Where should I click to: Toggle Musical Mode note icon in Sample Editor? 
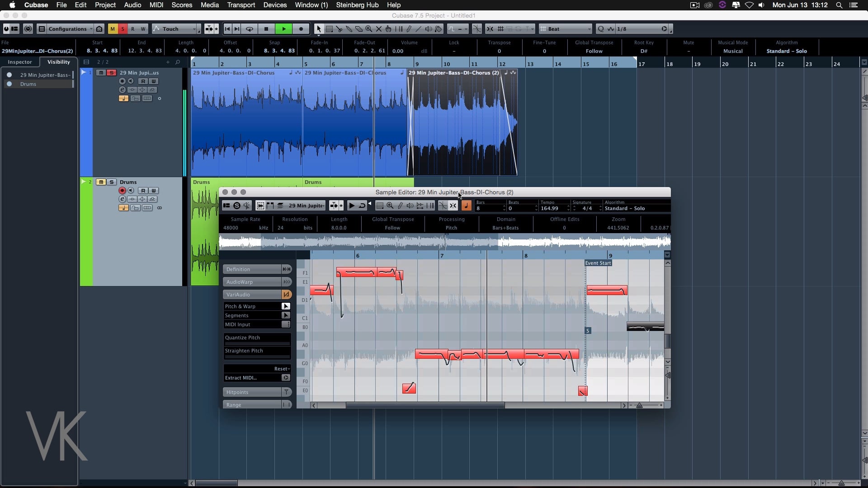coord(466,206)
